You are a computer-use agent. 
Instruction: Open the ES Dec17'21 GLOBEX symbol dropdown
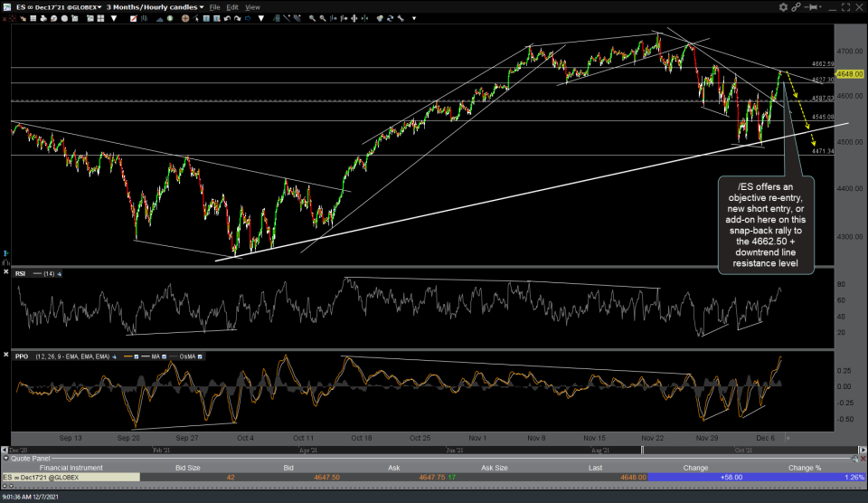[x=99, y=7]
